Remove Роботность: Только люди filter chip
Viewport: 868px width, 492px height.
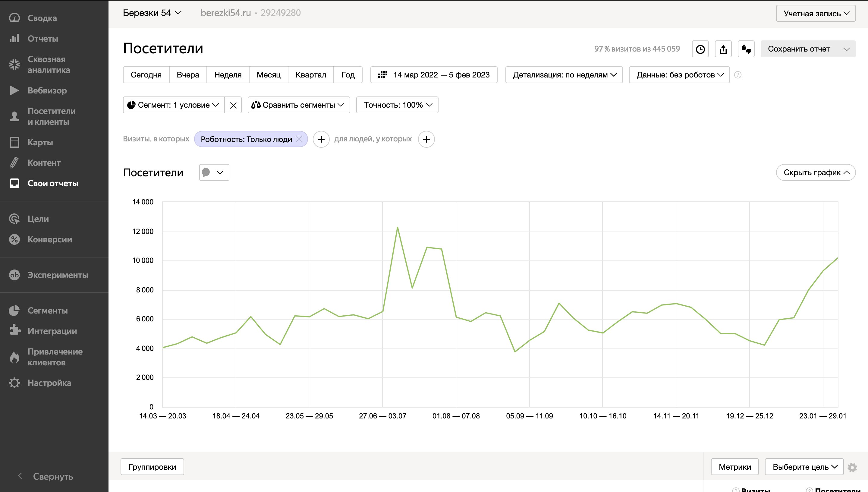point(299,139)
